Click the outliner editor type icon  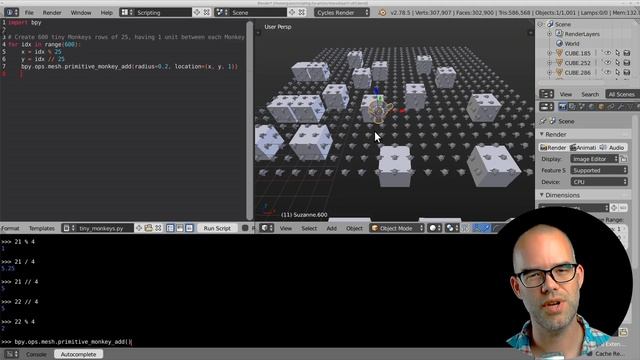(x=546, y=94)
